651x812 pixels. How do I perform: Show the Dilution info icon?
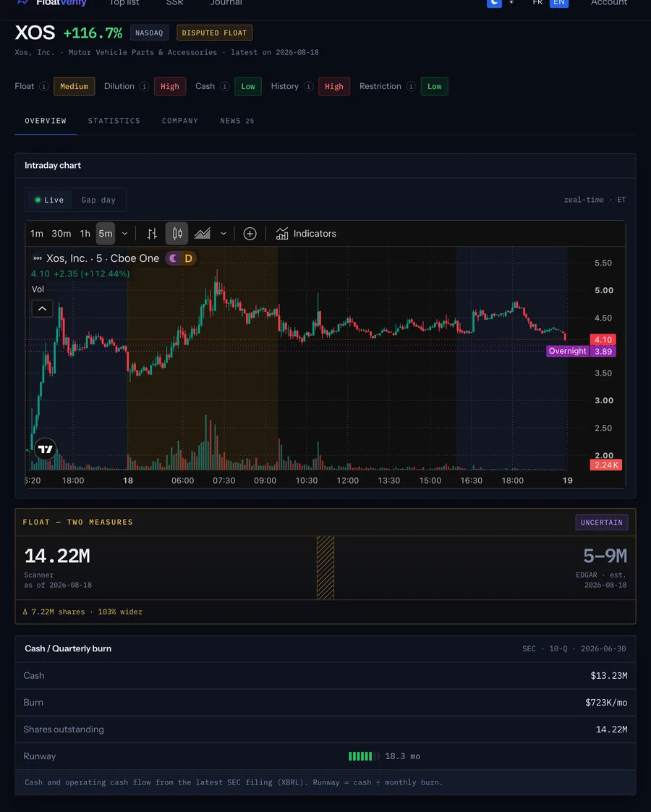point(145,86)
